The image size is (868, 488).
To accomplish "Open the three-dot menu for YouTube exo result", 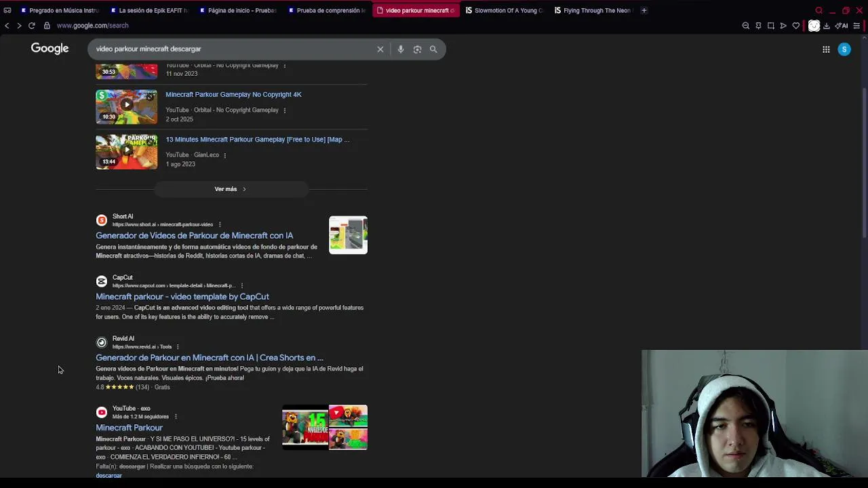I will coord(175,417).
